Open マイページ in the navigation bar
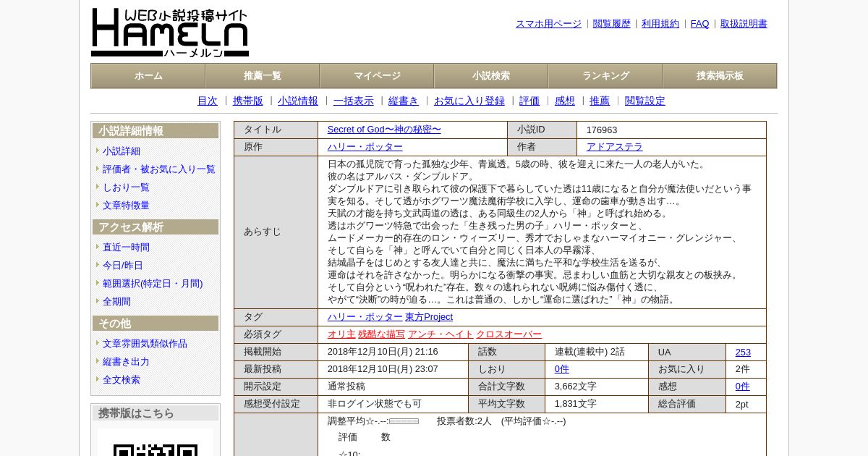868x456 pixels. (377, 76)
